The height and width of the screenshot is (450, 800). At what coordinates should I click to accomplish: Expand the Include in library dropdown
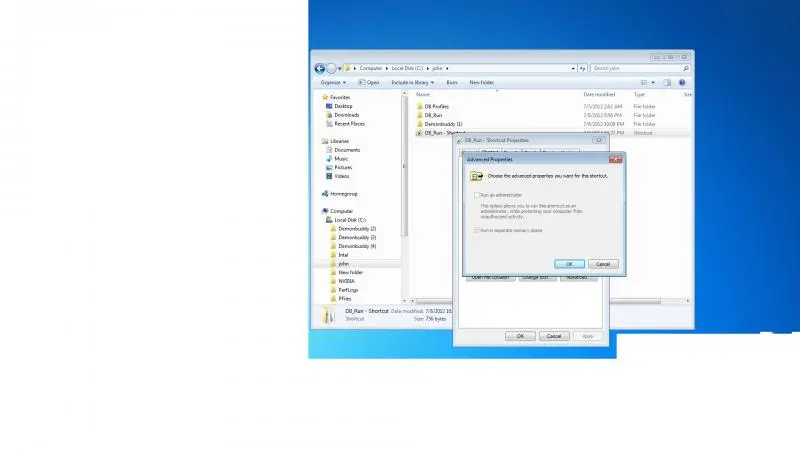pyautogui.click(x=413, y=82)
